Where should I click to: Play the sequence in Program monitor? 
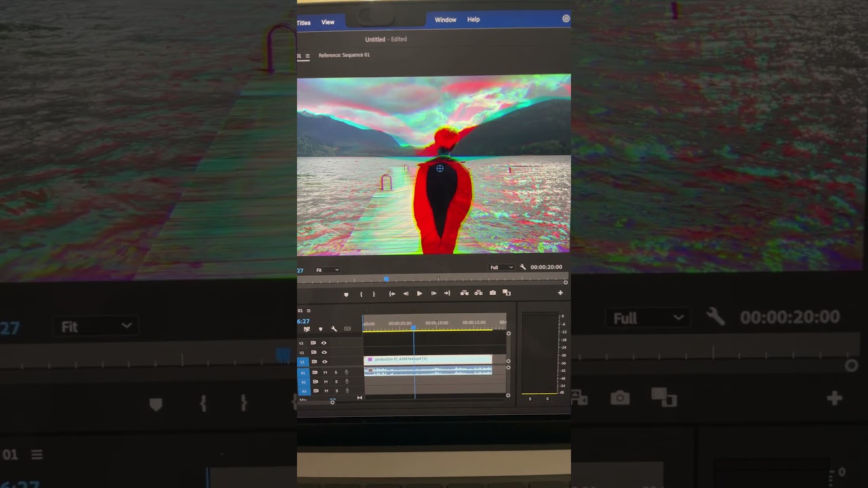tap(419, 293)
